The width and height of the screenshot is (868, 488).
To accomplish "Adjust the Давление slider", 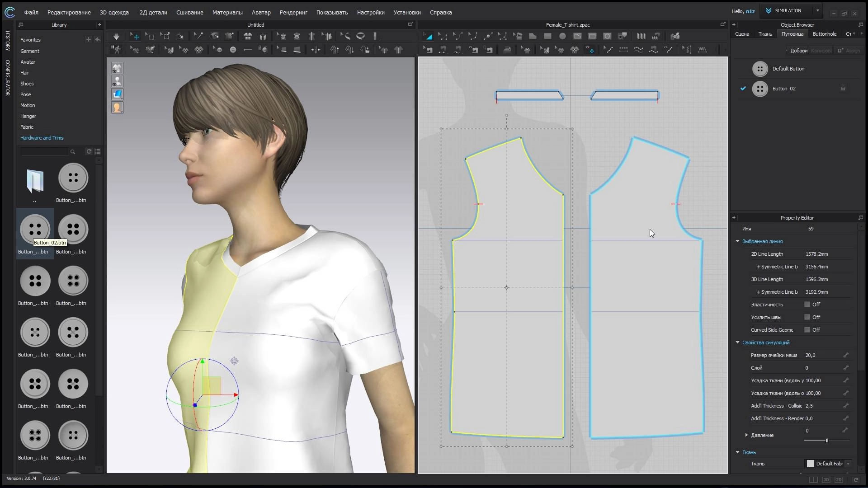I will 827,441.
